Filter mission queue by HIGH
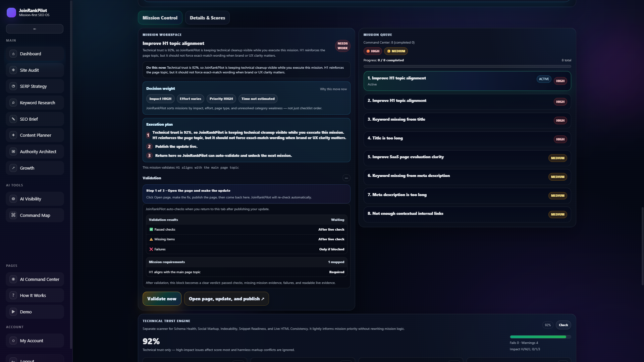This screenshot has width=644, height=362. tap(373, 51)
